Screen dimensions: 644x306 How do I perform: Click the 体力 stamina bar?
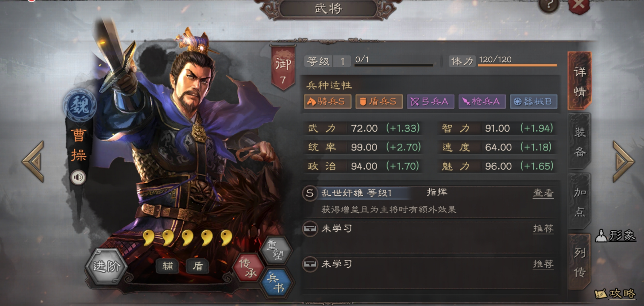(x=517, y=65)
